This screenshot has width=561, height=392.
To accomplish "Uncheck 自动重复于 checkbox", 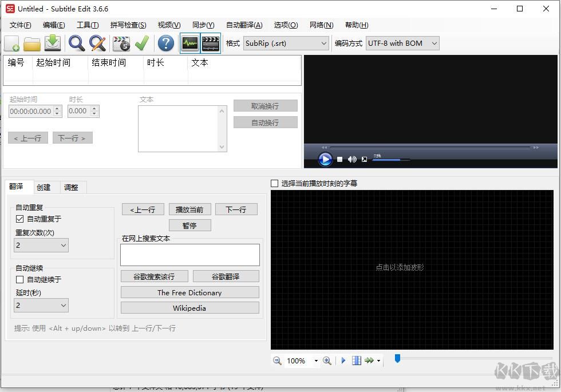I will tap(19, 219).
